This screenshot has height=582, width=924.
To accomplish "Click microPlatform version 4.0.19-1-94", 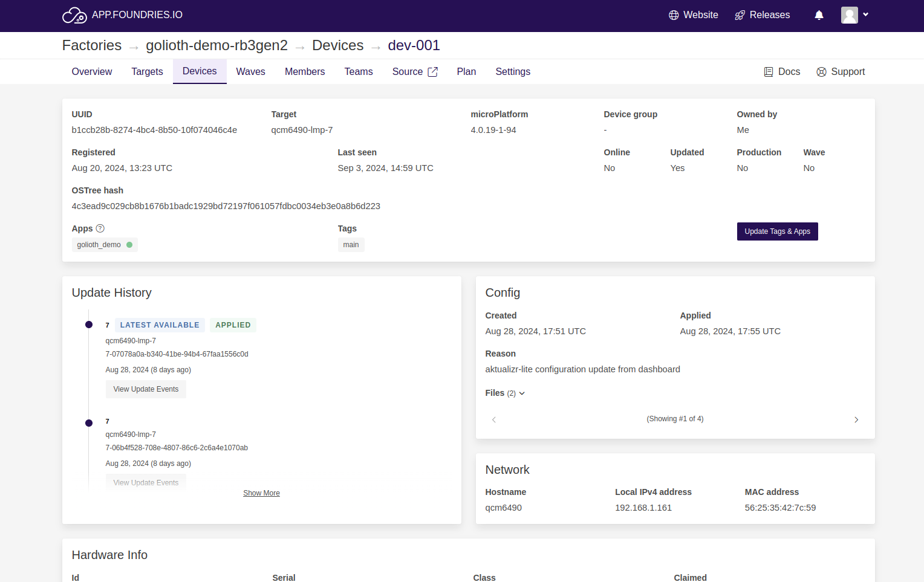I will pyautogui.click(x=493, y=130).
